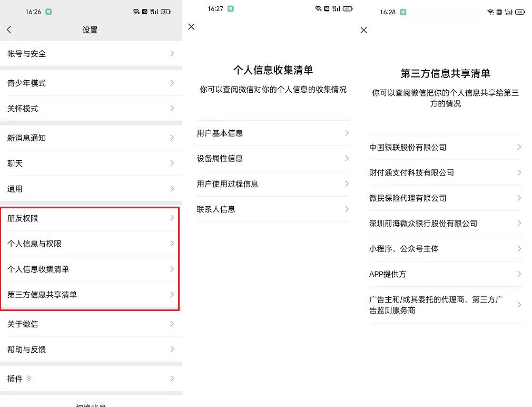This screenshot has width=532, height=407.
Task: Expand chevron on 帐号与安全 row
Action: point(172,53)
